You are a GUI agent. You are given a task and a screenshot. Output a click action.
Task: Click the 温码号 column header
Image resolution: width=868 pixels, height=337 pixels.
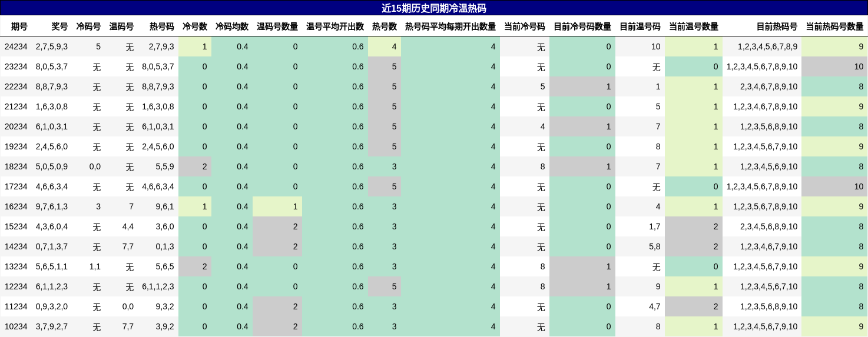121,26
